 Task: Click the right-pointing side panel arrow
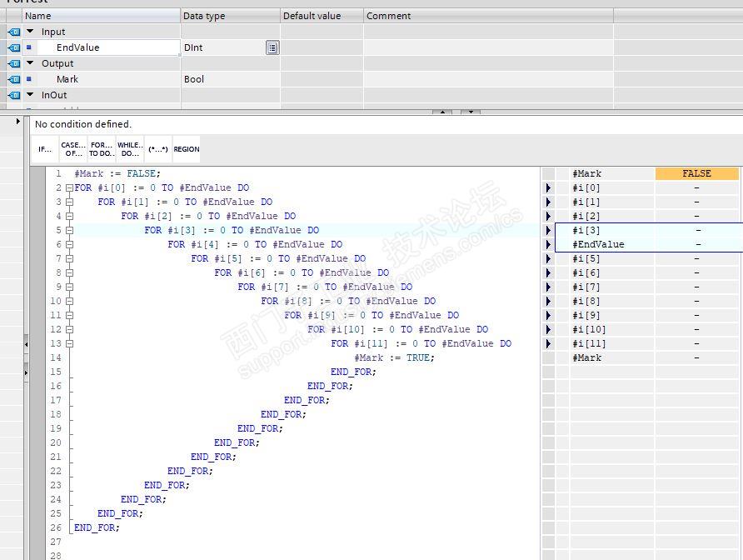tap(26, 372)
